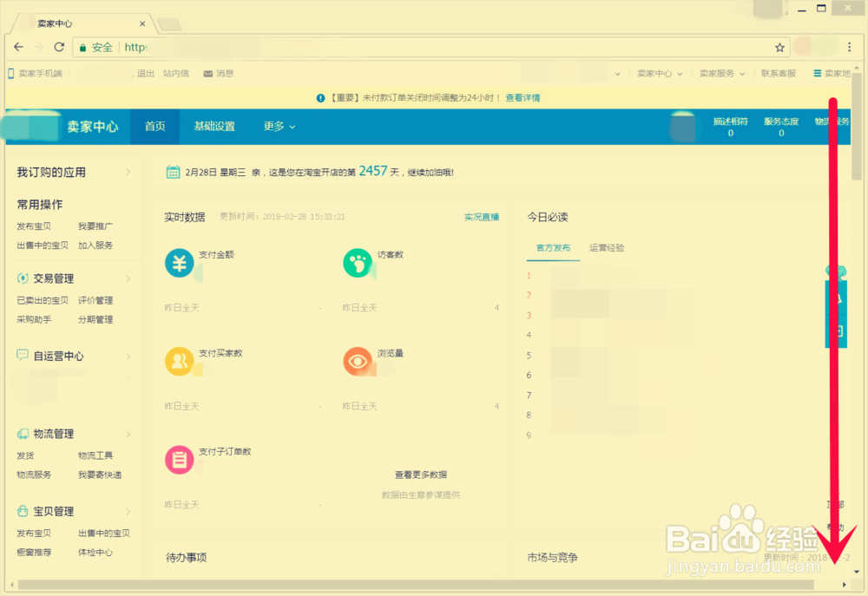Switch to the 基础设置 tab
Image resolution: width=868 pixels, height=596 pixels.
(214, 126)
